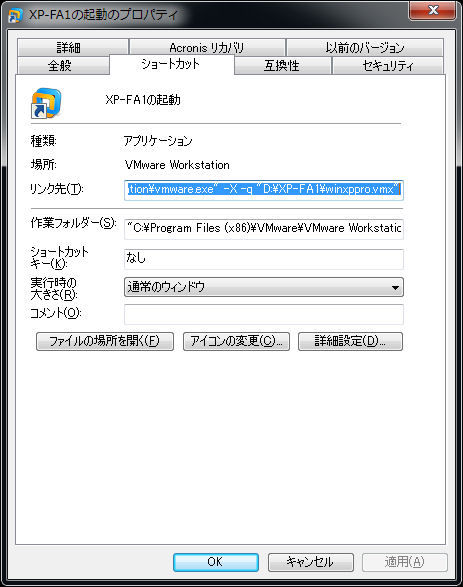Click the コメント(O): label
The image size is (463, 587).
click(56, 313)
